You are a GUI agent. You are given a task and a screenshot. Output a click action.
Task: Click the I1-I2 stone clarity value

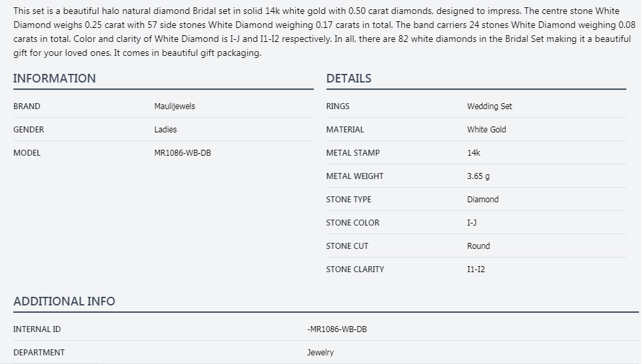pyautogui.click(x=476, y=270)
